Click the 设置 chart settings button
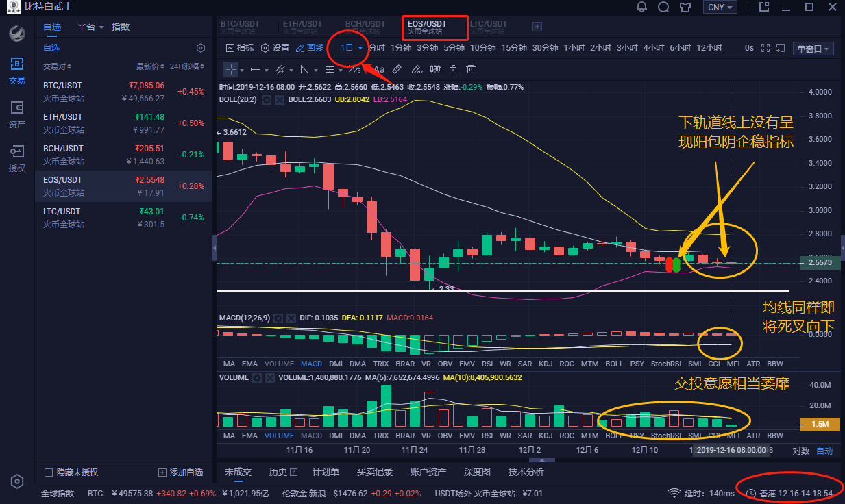 pyautogui.click(x=275, y=48)
